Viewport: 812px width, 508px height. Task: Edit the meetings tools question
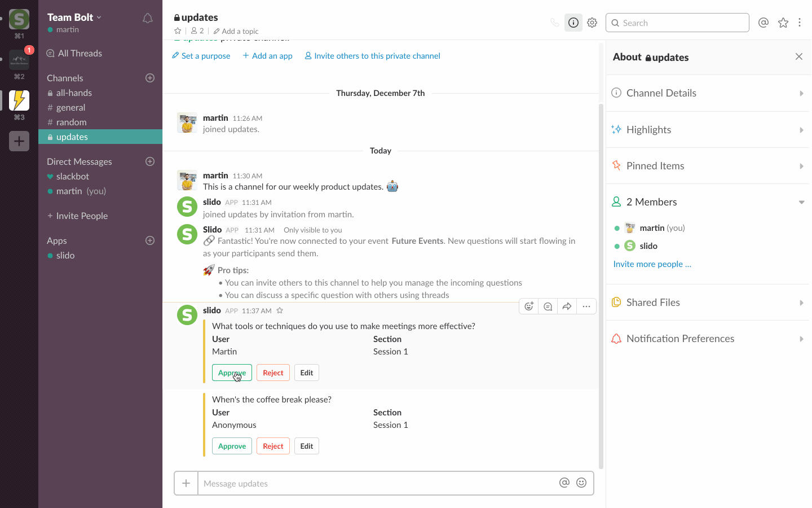click(307, 373)
